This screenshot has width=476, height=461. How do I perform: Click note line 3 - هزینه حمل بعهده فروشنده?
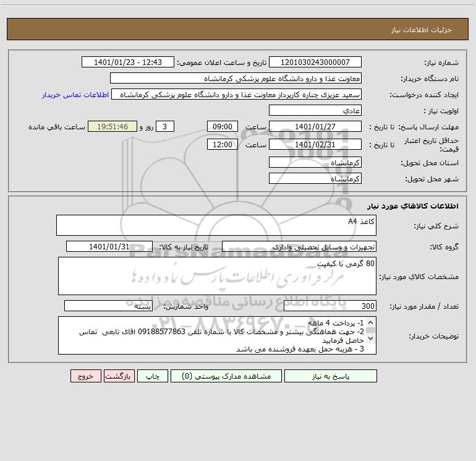(300, 349)
